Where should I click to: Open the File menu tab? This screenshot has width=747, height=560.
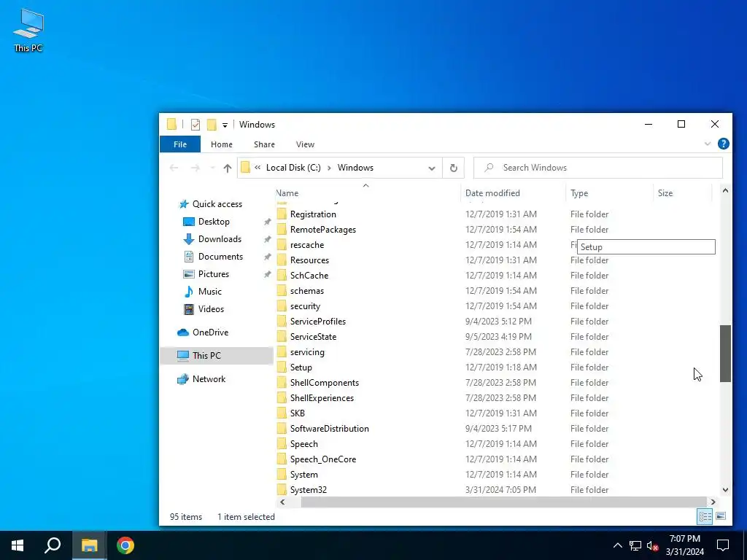[180, 144]
